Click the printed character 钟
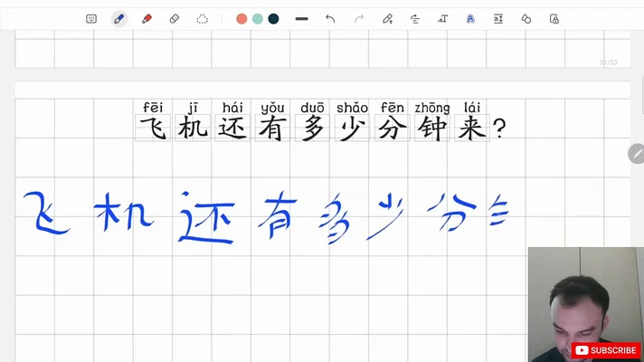Screen dimensions: 644x362 point(431,129)
